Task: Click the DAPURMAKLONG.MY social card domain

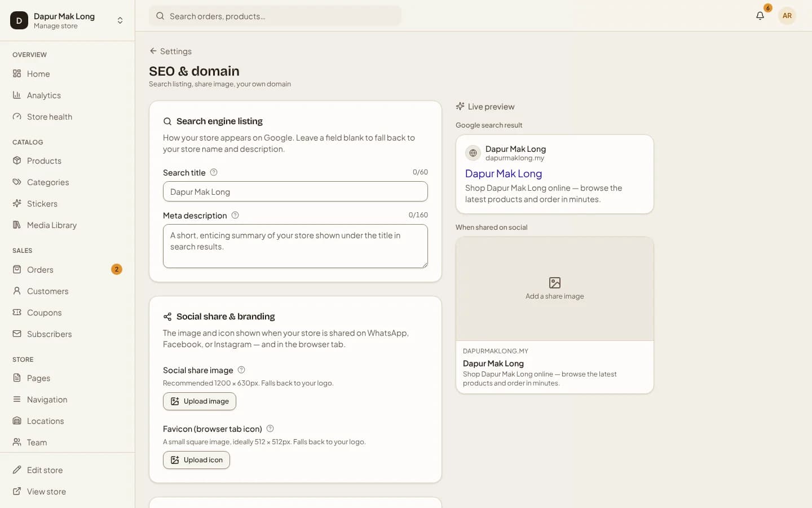Action: 496,351
